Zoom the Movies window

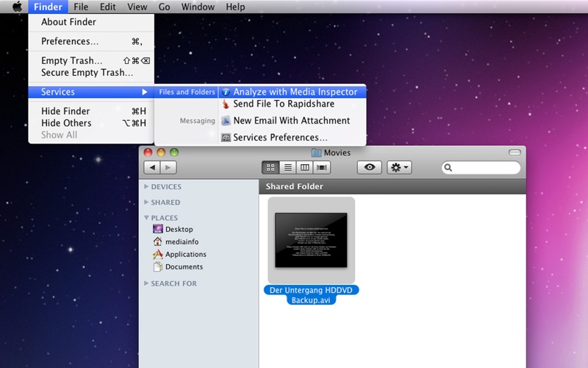click(174, 152)
